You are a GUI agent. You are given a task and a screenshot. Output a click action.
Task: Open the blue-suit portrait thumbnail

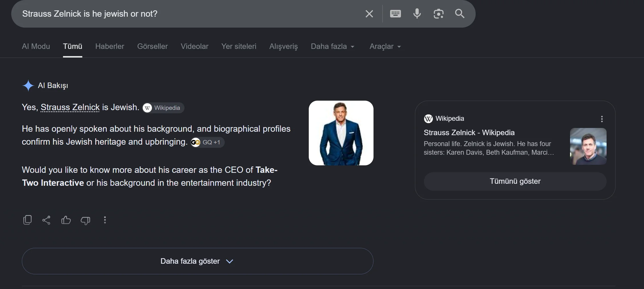coord(341,133)
